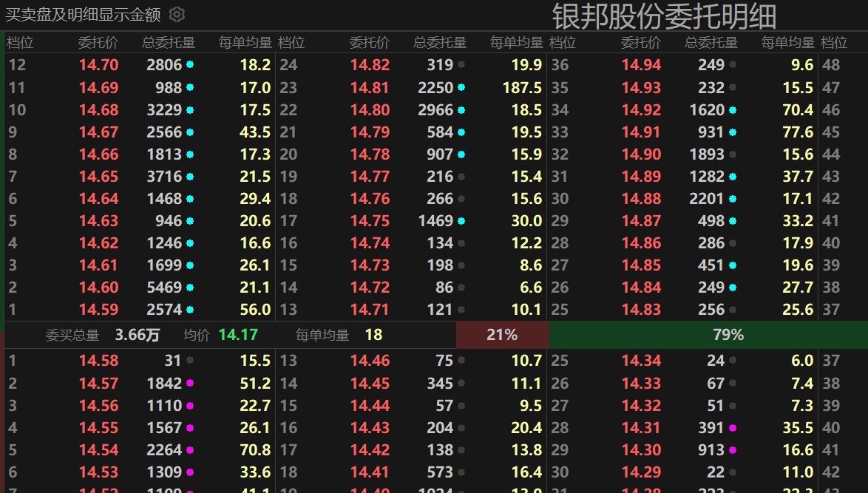Select buy price 14.58 at level 1
Screen dimensions: 868x493
pyautogui.click(x=98, y=360)
